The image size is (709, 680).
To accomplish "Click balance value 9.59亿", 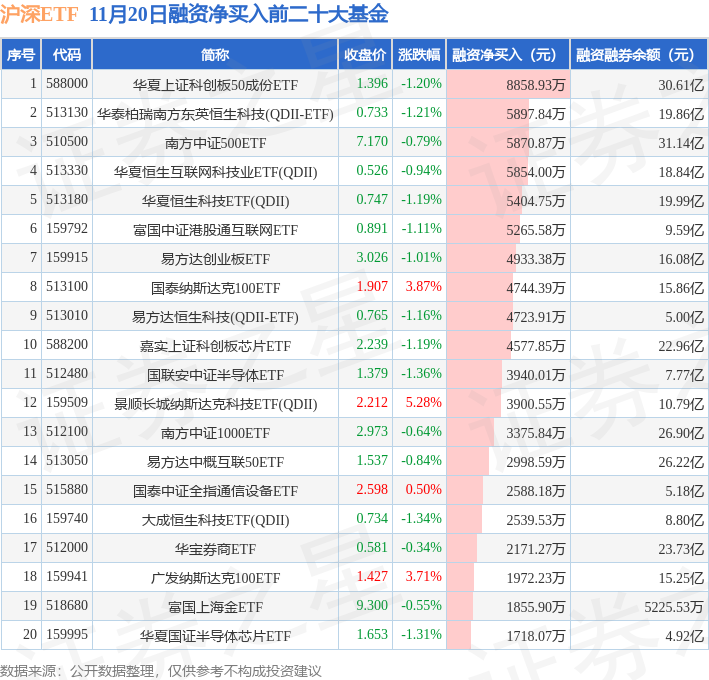I will point(684,230).
